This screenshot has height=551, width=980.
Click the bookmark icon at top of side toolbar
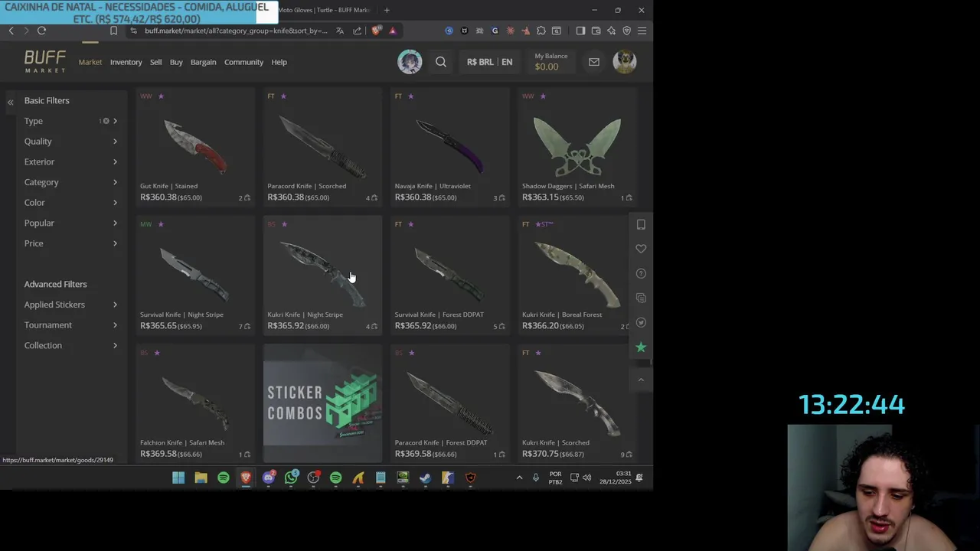pyautogui.click(x=641, y=224)
